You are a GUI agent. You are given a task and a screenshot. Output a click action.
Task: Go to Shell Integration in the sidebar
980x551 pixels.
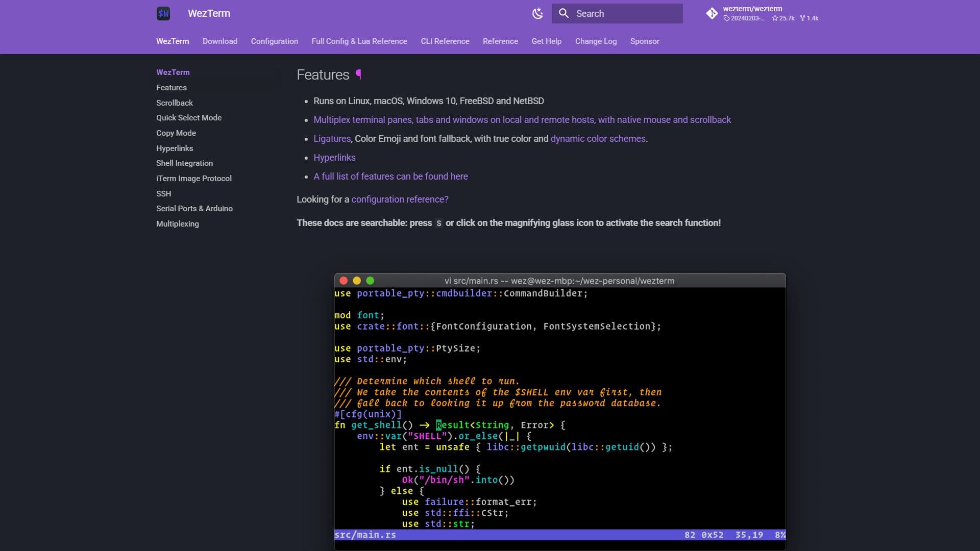click(x=185, y=163)
